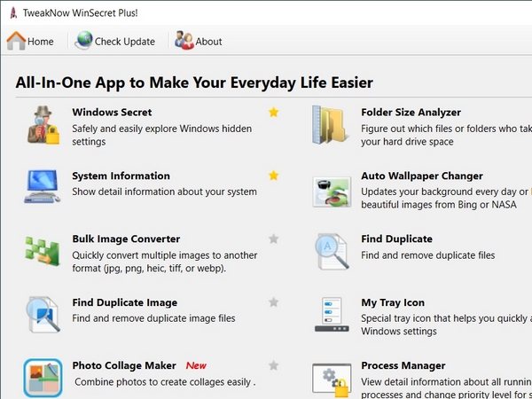Open the Find Duplicate title link
Screen dimensions: 532x399
point(396,239)
